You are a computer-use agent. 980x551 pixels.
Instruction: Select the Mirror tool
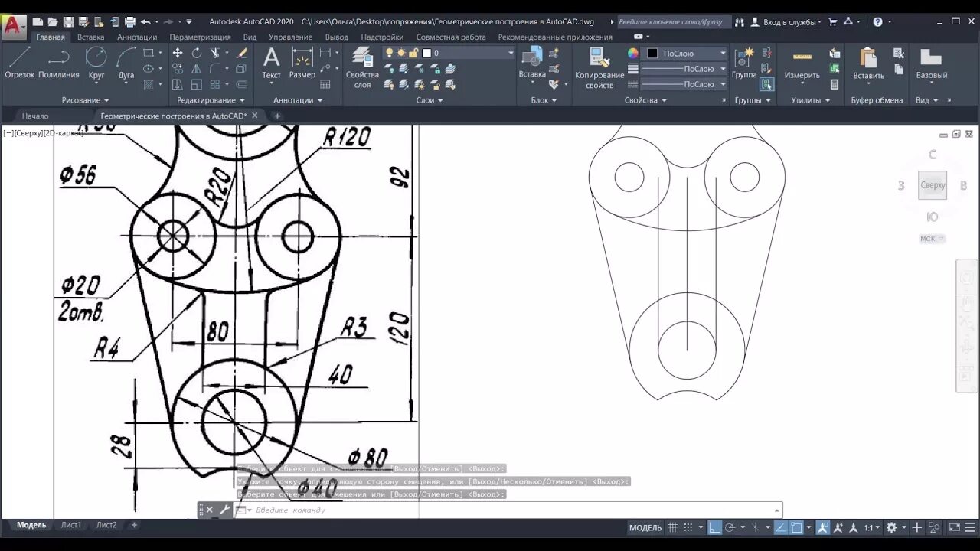197,69
